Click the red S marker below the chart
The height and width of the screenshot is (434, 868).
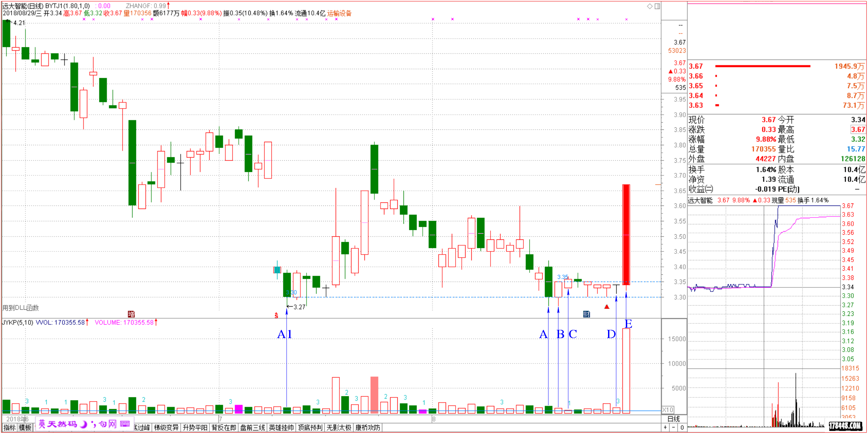tap(276, 315)
